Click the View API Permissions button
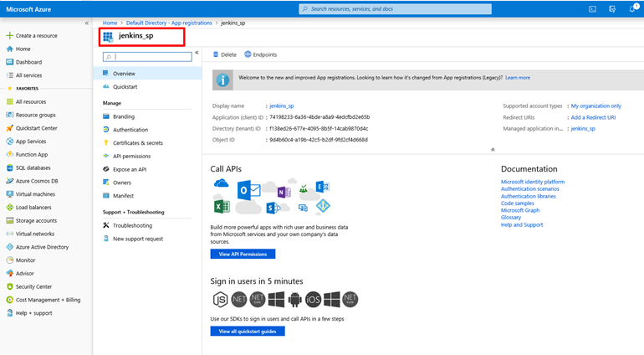This screenshot has width=644, height=355. pos(243,255)
